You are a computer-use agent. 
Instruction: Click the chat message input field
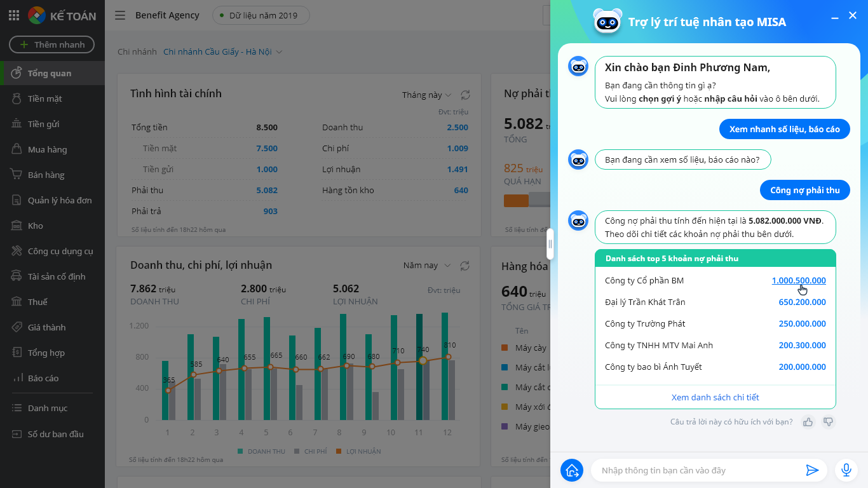[699, 470]
